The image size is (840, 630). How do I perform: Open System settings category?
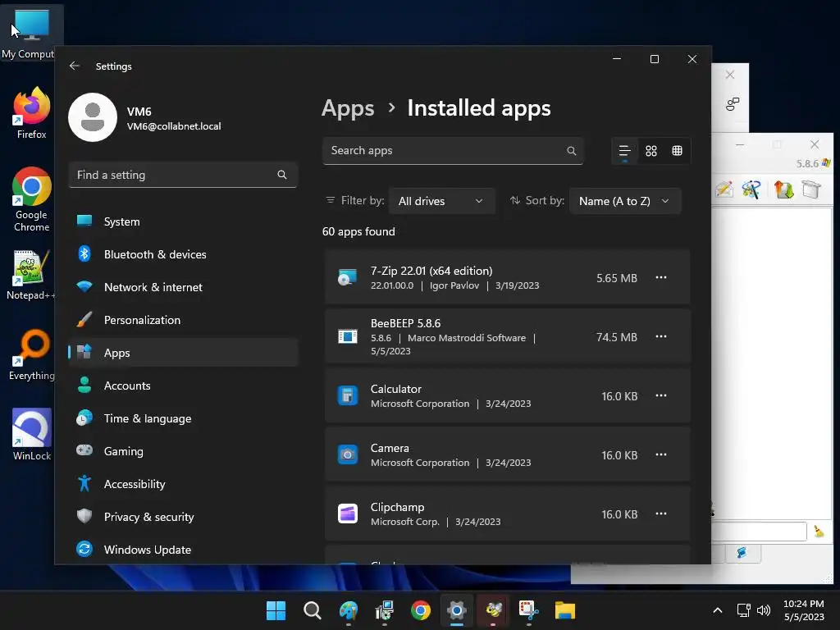[x=183, y=221]
